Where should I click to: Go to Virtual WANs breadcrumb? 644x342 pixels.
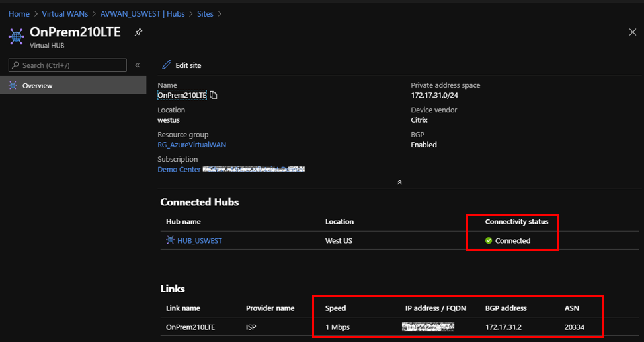point(65,13)
